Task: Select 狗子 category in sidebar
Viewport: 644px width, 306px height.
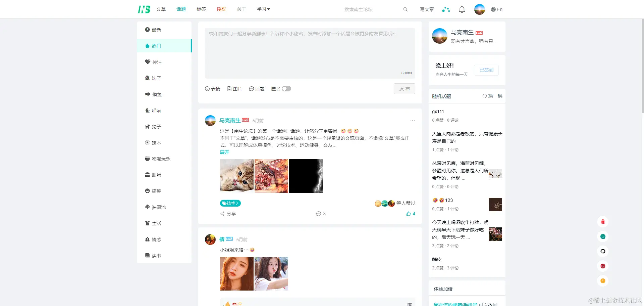Action: coord(164,127)
